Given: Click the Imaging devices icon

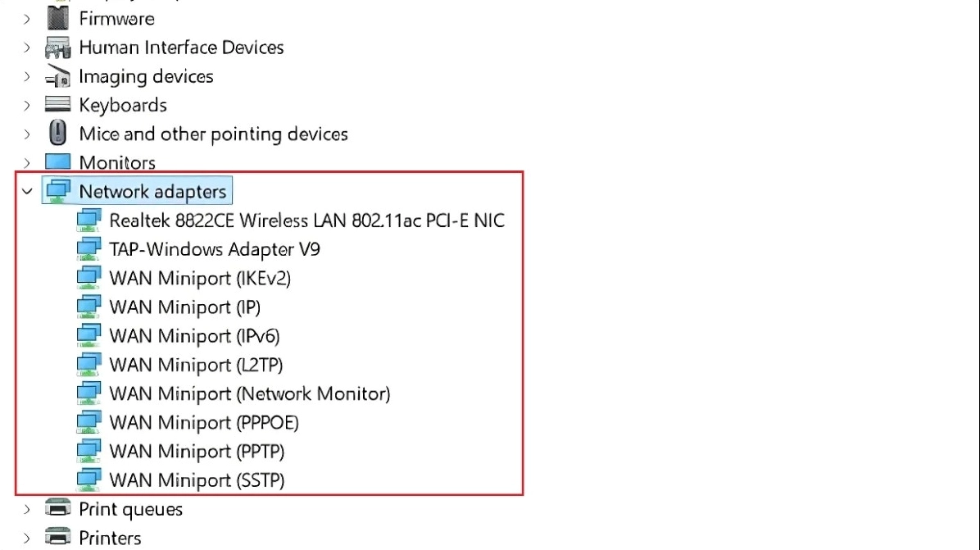Looking at the screenshot, I should coord(57,77).
